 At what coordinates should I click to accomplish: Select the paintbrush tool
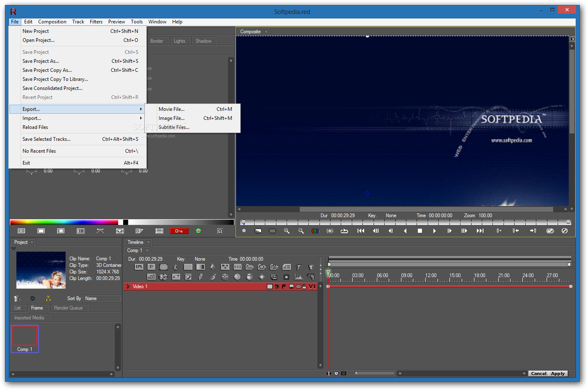click(x=213, y=277)
